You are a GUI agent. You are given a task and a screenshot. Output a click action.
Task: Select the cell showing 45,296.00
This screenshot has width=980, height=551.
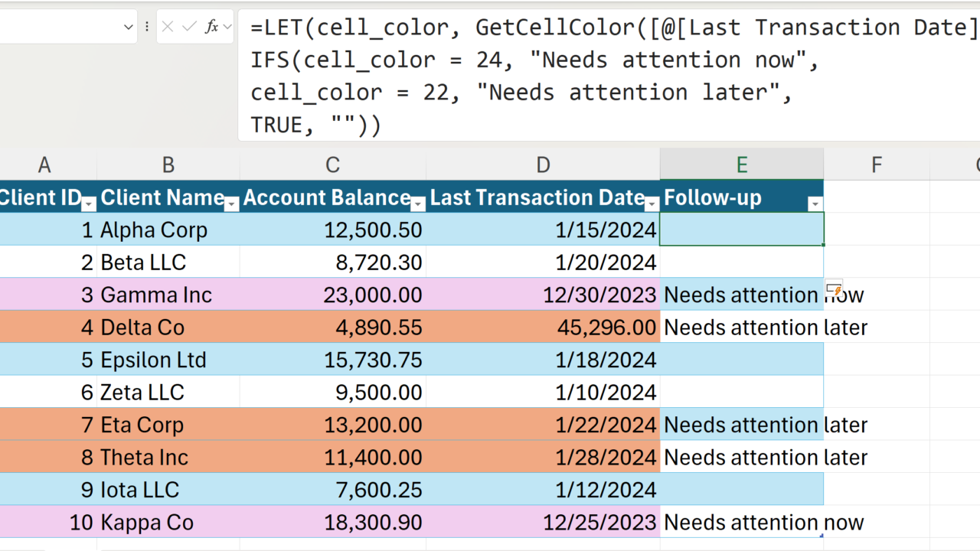click(543, 328)
